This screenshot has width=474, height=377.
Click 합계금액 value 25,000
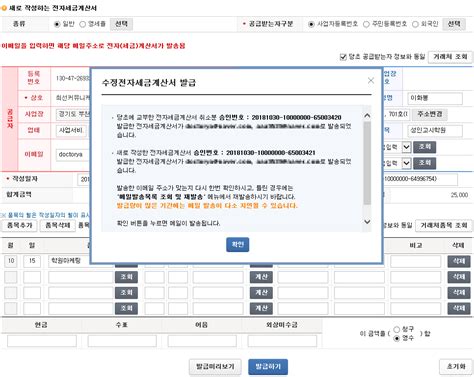(x=459, y=195)
